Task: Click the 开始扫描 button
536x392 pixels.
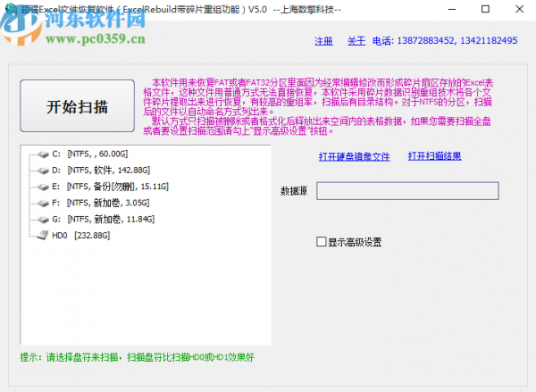Action: pos(77,106)
